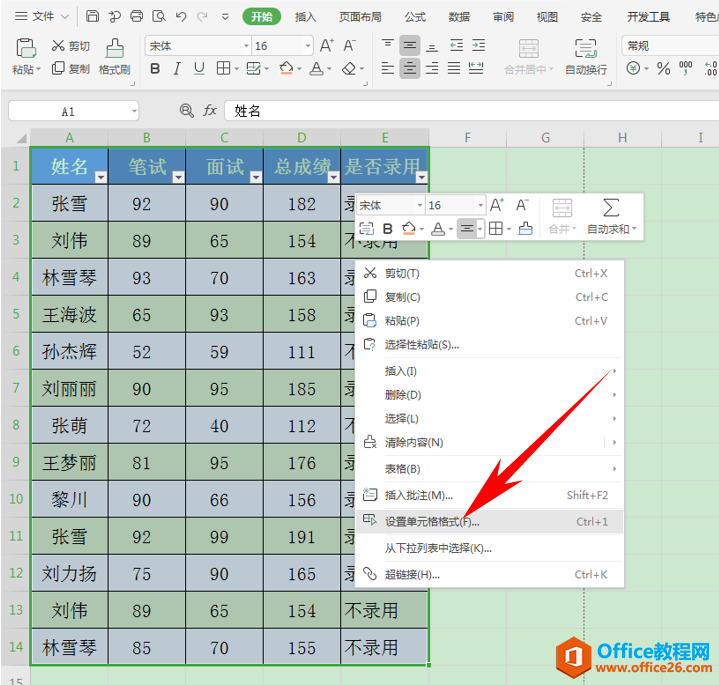Click format painter icon in mini toolbar
This screenshot has height=685, width=719.
[525, 228]
